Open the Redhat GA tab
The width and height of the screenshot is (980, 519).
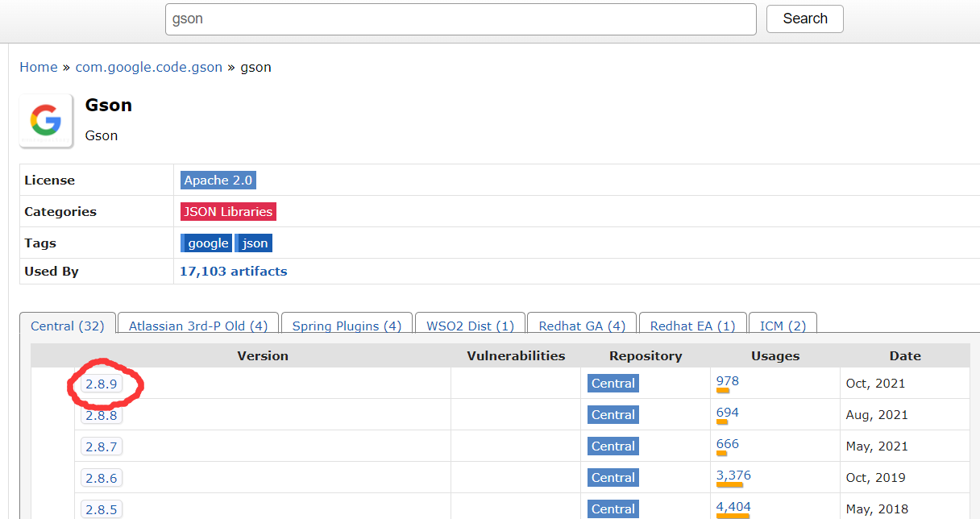[x=582, y=326]
